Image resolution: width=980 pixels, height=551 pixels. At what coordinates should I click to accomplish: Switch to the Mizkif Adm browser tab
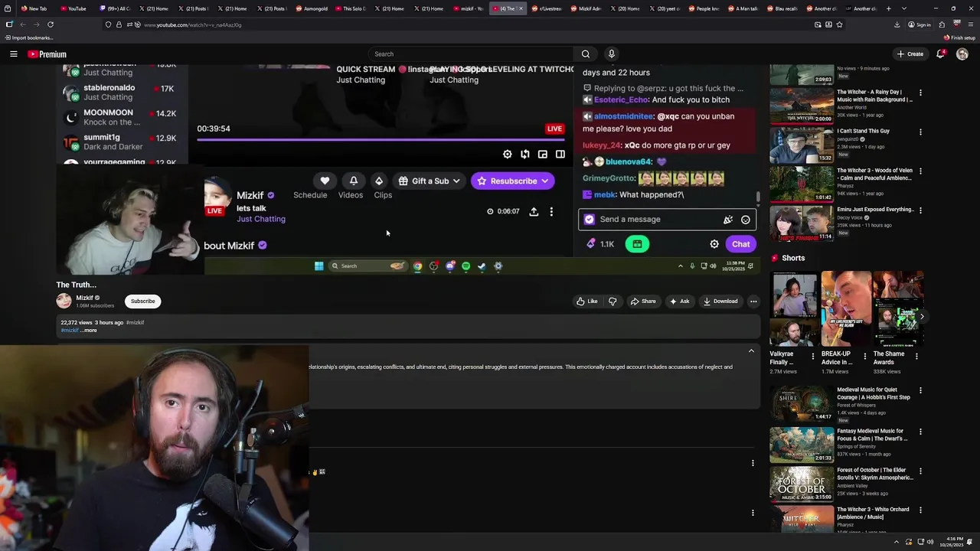coord(586,8)
